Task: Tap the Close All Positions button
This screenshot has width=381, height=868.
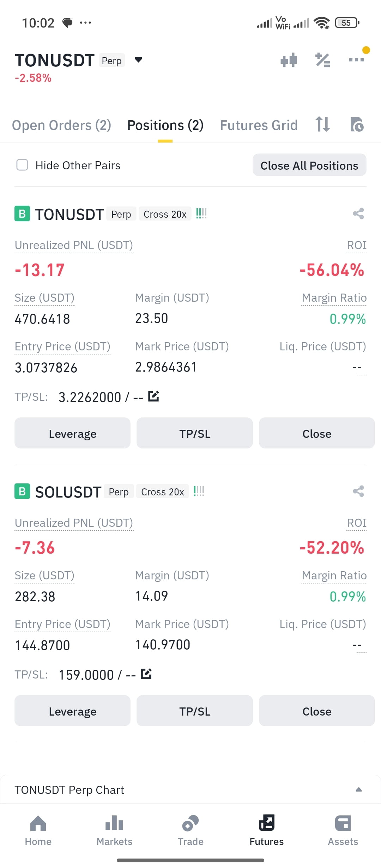Action: click(309, 165)
